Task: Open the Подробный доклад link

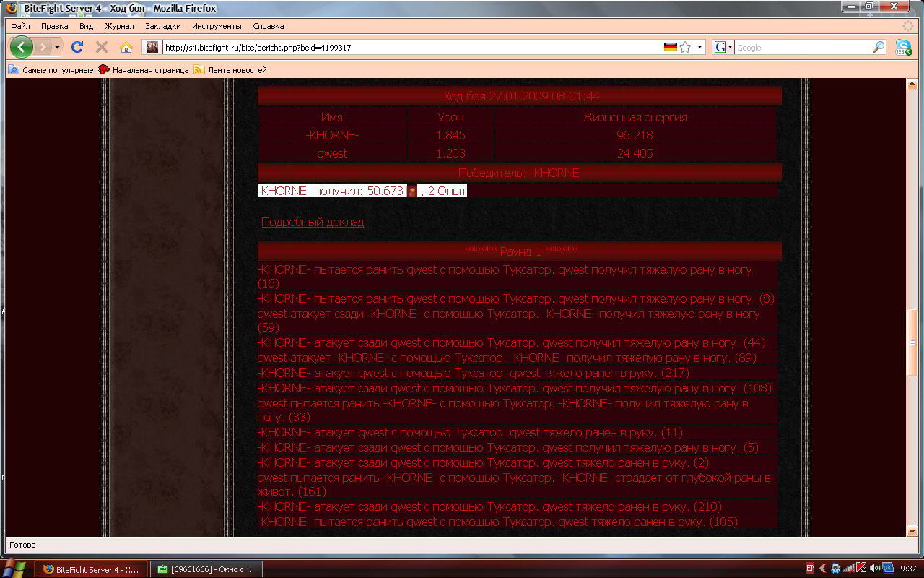Action: coord(313,223)
